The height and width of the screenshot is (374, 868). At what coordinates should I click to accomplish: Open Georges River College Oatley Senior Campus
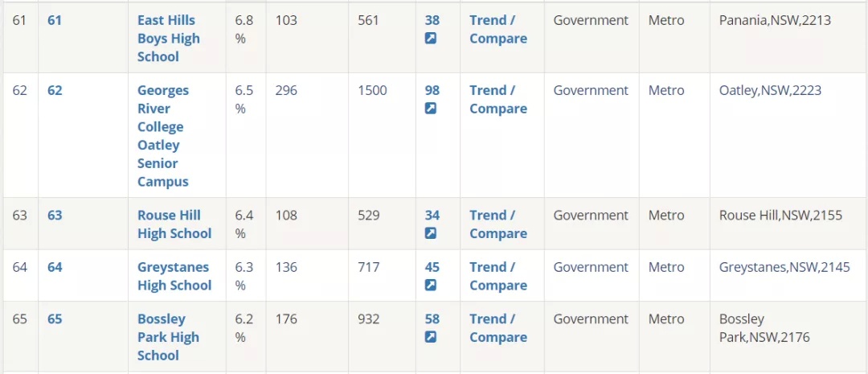[x=162, y=136]
